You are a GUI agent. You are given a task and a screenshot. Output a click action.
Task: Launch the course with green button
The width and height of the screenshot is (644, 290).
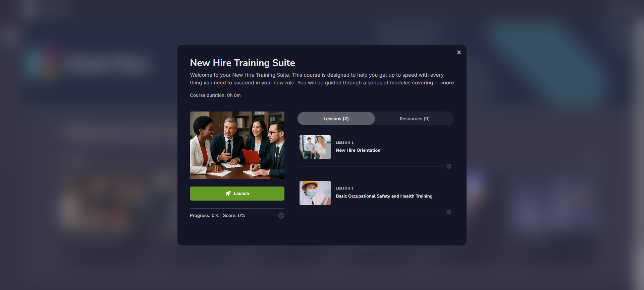click(x=237, y=194)
